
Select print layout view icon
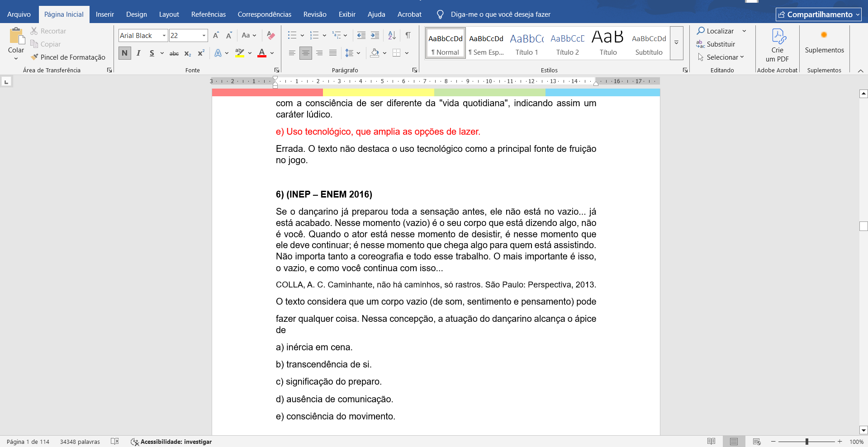click(x=734, y=442)
